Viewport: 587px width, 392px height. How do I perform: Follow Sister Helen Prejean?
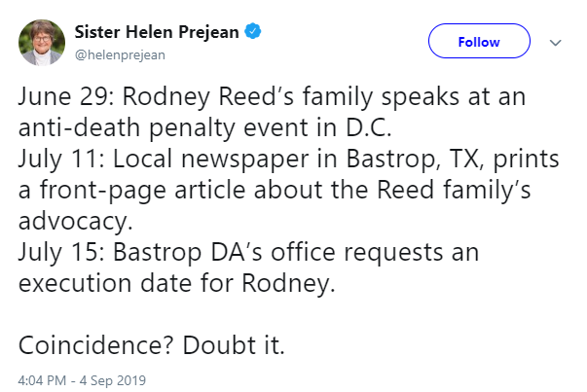pos(479,42)
